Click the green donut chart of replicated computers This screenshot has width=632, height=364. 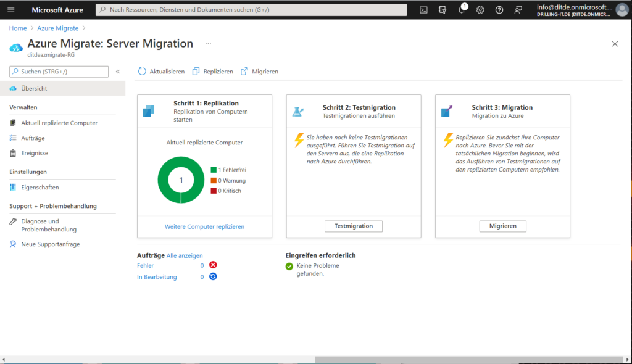pos(181,180)
